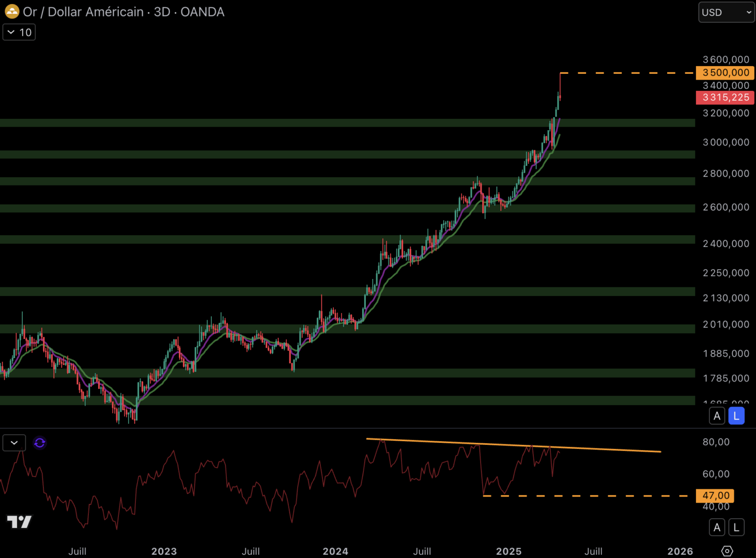Enable auto scale A in RSI pane
This screenshot has width=756, height=558.
[x=717, y=528]
